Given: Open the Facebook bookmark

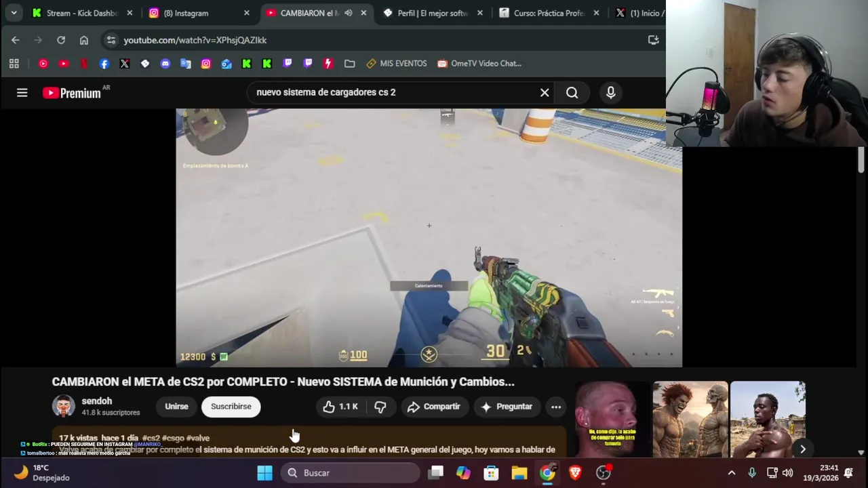Looking at the screenshot, I should tap(104, 64).
